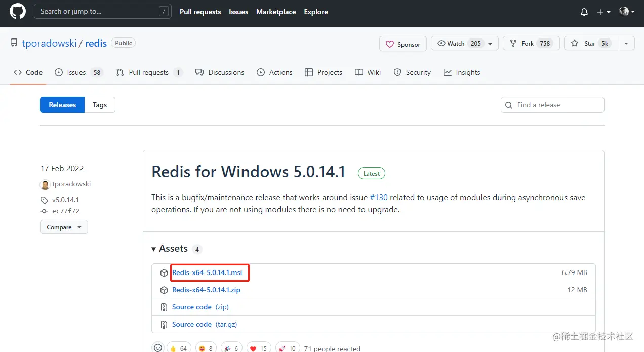Switch to the Code tab

[28, 72]
